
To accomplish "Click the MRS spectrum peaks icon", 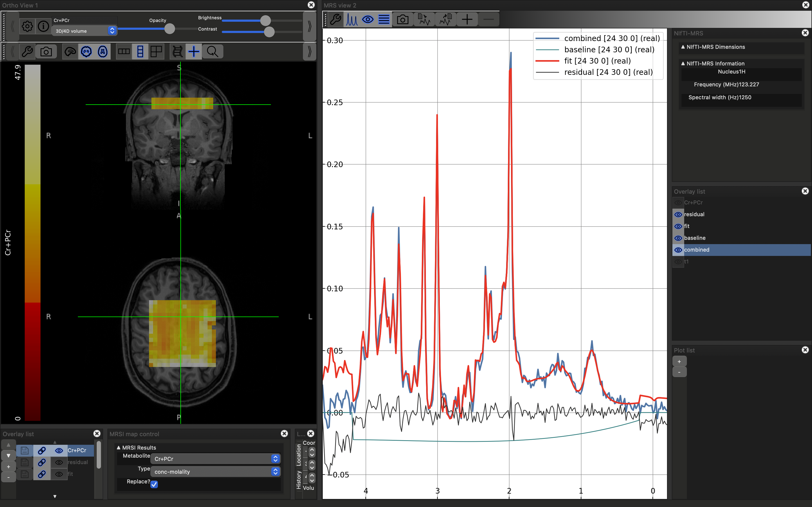I will coord(352,19).
